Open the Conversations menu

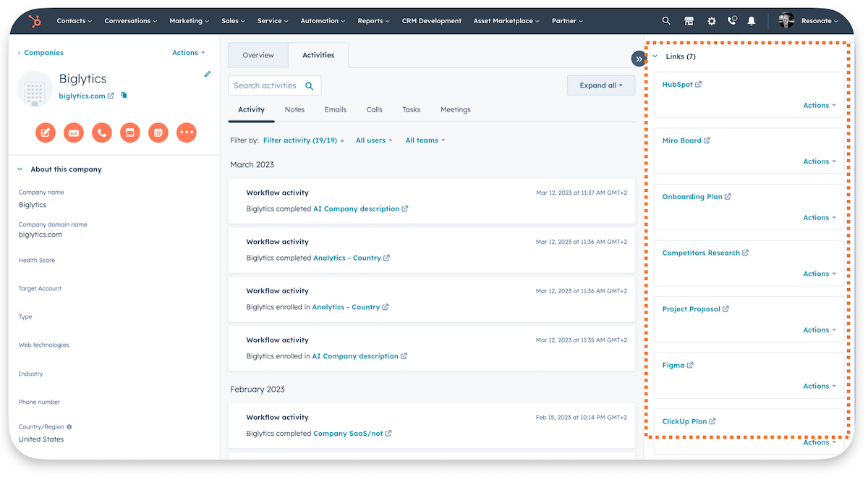130,21
